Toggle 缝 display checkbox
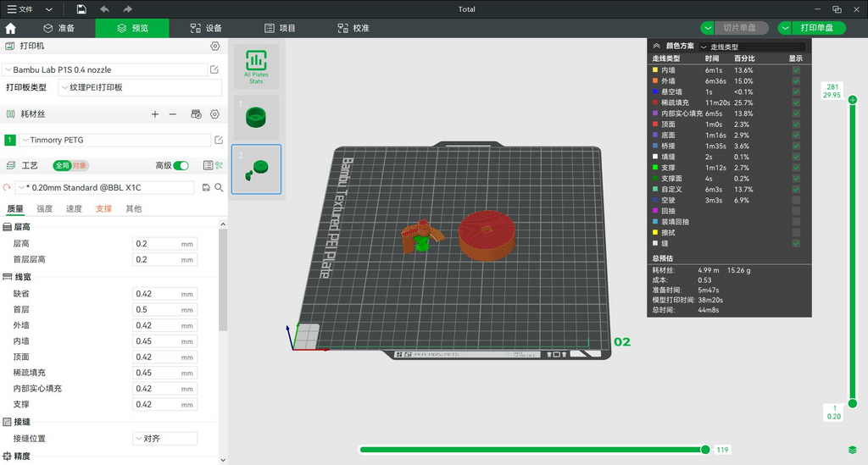This screenshot has height=465, width=868. [x=796, y=243]
